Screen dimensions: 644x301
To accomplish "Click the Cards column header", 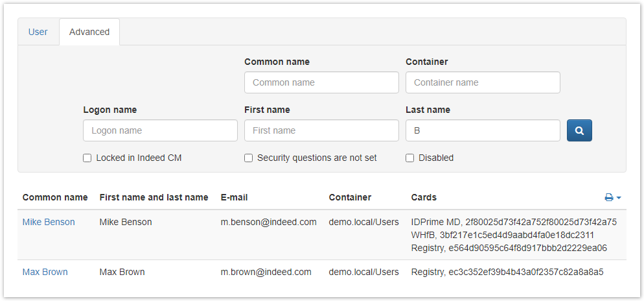I will click(x=424, y=197).
